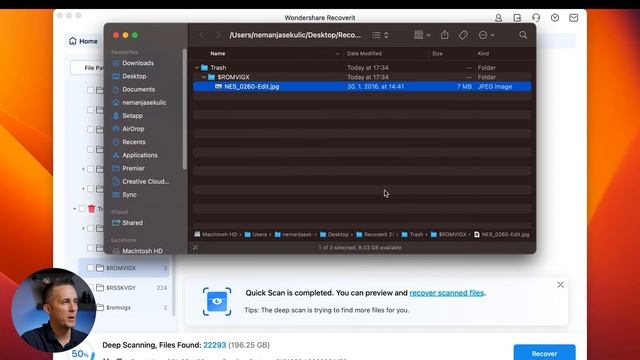The width and height of the screenshot is (640, 360).
Task: Search in Finder window
Action: pos(523,35)
